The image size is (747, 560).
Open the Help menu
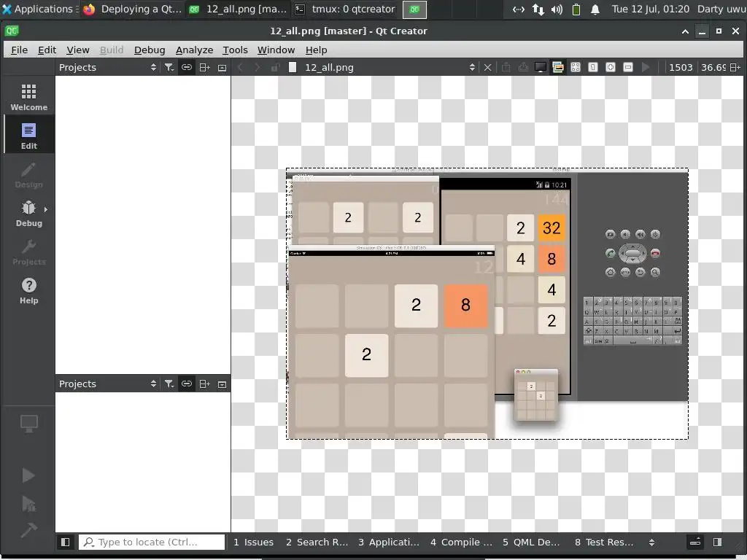click(316, 50)
